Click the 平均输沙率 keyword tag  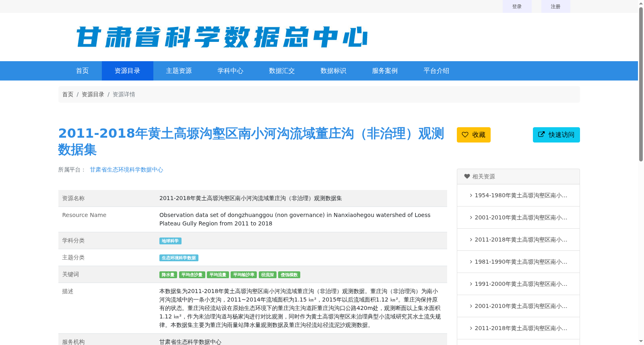pyautogui.click(x=244, y=275)
